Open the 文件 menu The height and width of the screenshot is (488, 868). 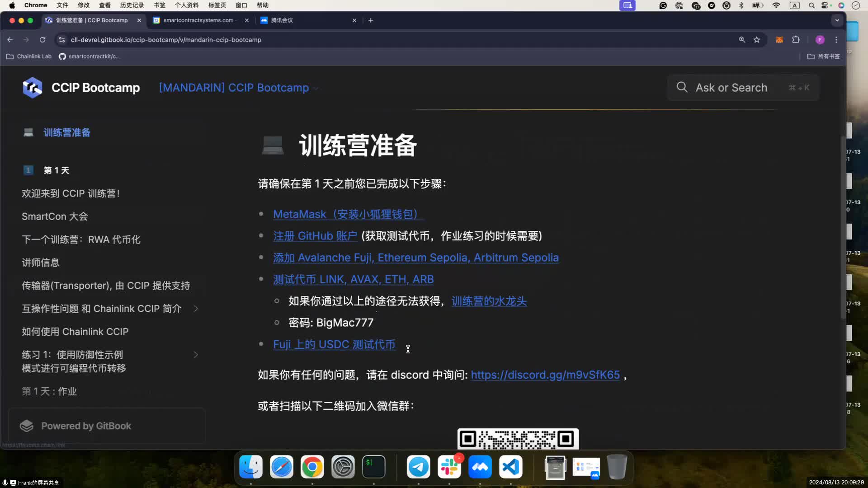[x=62, y=5]
